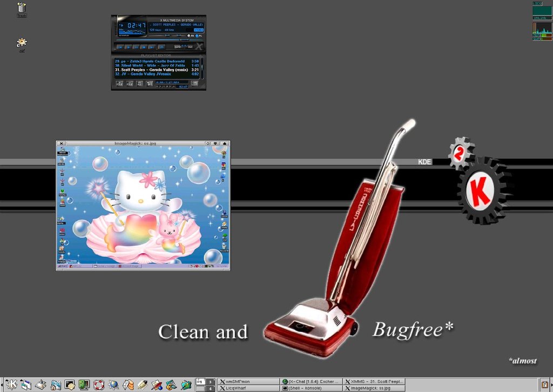Stop playback in XMMS
553x392 pixels.
click(x=144, y=47)
